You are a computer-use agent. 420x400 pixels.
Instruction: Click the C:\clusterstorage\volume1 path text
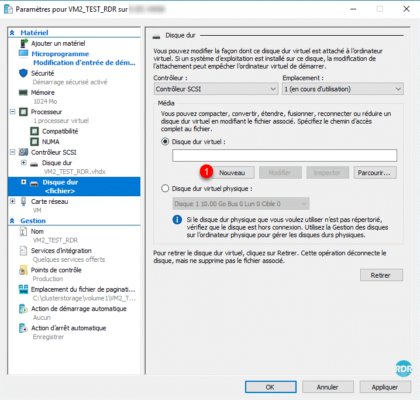click(84, 298)
